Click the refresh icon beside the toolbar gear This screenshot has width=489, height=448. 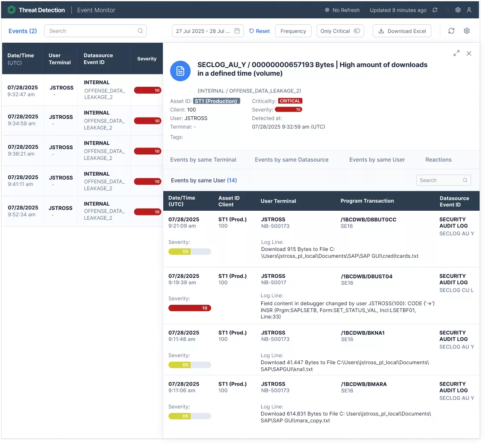pos(451,30)
